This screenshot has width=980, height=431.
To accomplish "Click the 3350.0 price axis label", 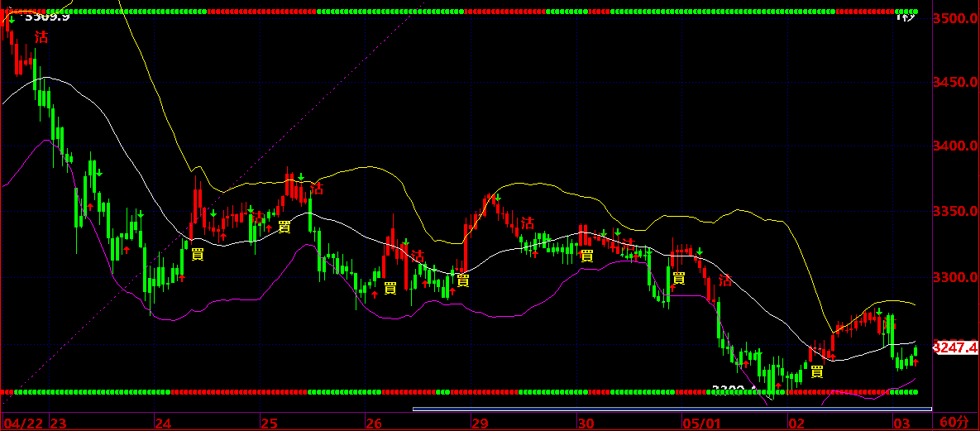I will pyautogui.click(x=954, y=212).
